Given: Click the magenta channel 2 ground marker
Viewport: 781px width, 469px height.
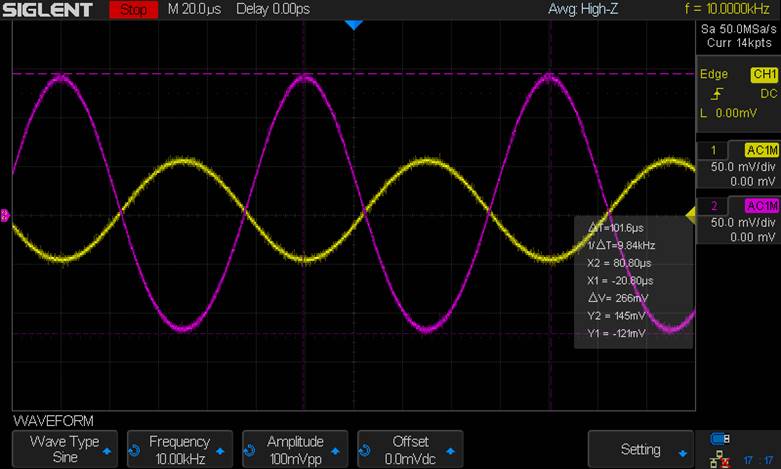Looking at the screenshot, I should [5, 215].
